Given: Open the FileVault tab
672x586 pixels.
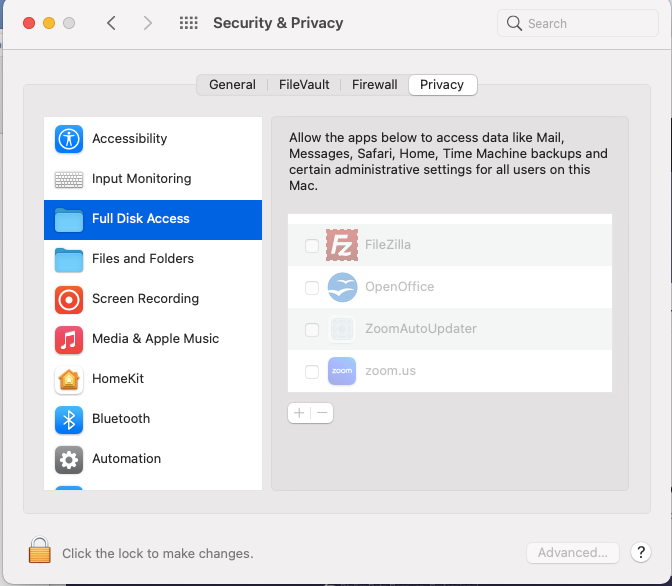Looking at the screenshot, I should coord(304,85).
